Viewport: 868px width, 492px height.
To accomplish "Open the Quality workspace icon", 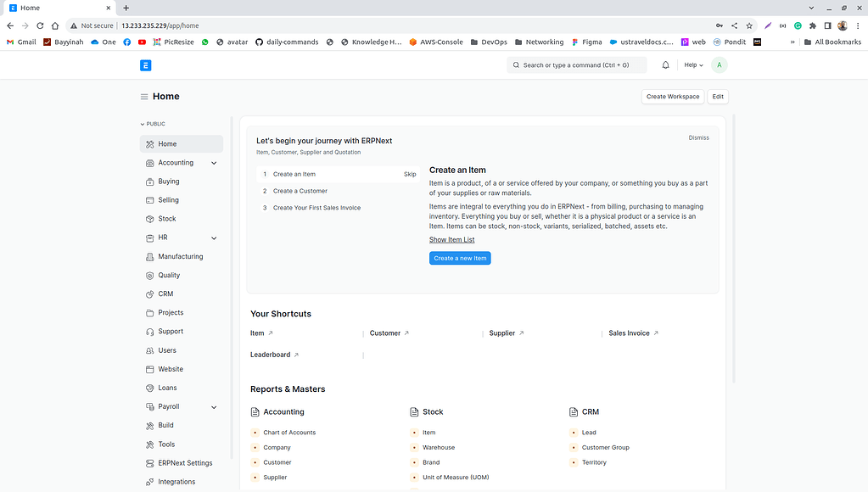I will (x=149, y=275).
